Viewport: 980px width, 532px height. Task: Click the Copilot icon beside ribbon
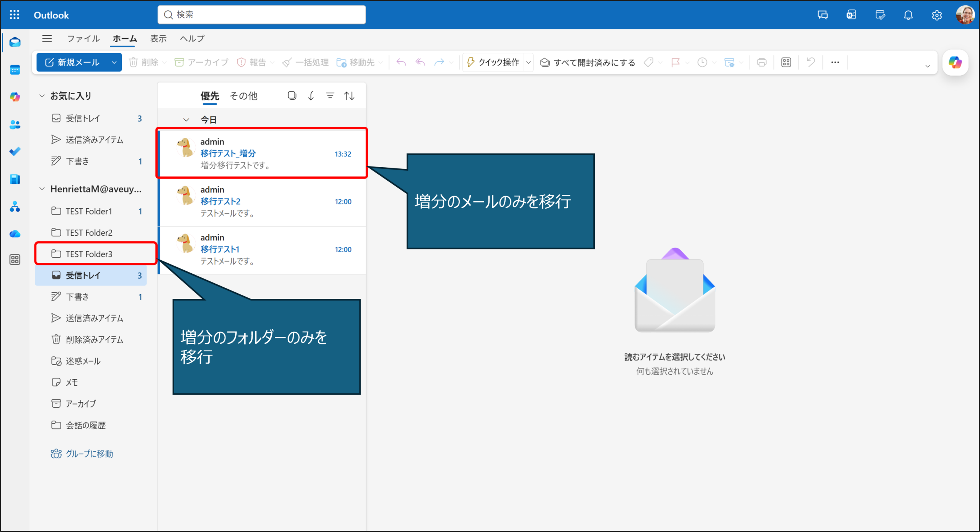point(955,62)
